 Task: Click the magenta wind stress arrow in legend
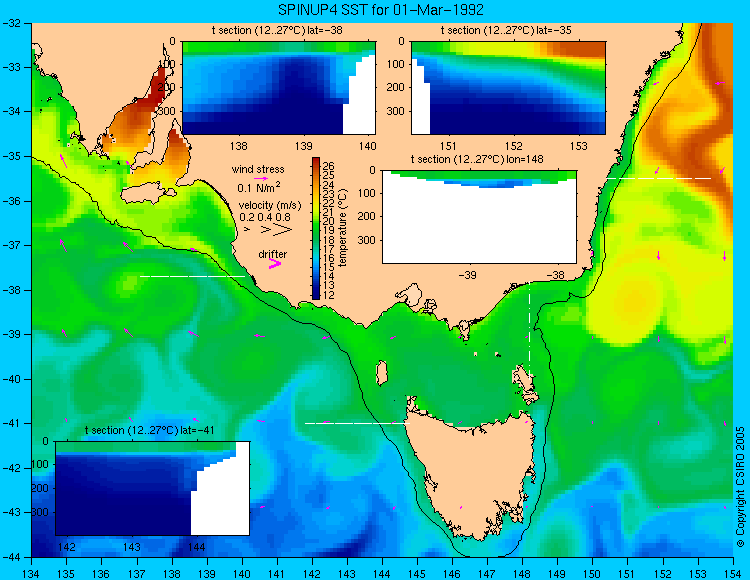pyautogui.click(x=261, y=179)
